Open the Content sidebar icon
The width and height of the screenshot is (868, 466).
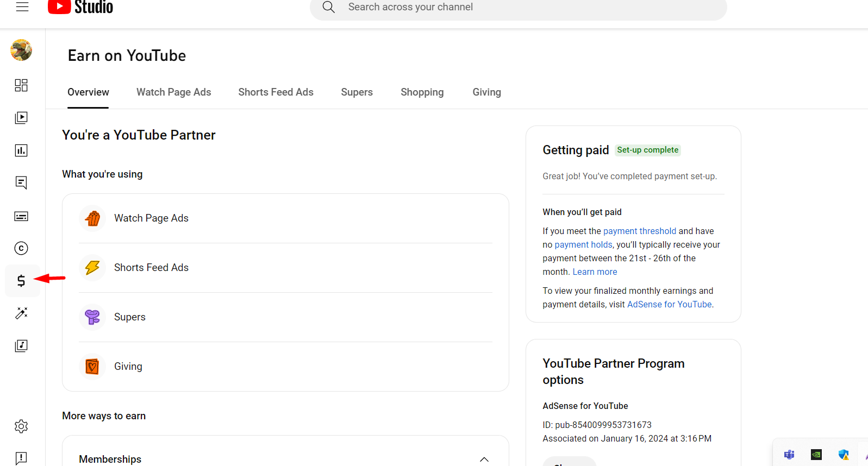(21, 118)
